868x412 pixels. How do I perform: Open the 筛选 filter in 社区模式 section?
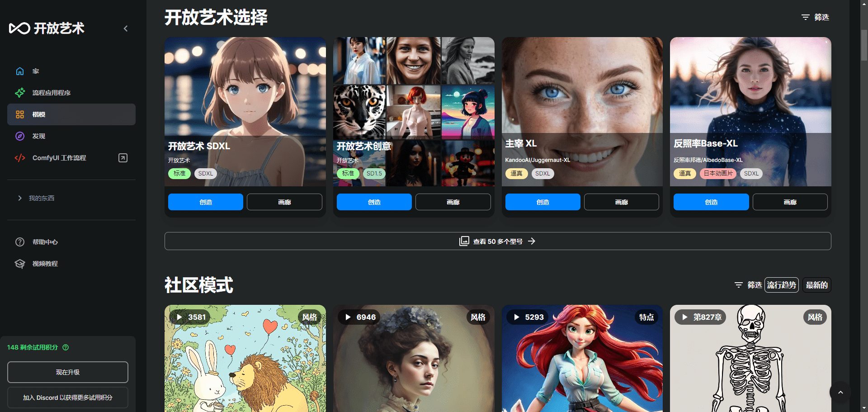click(x=749, y=285)
